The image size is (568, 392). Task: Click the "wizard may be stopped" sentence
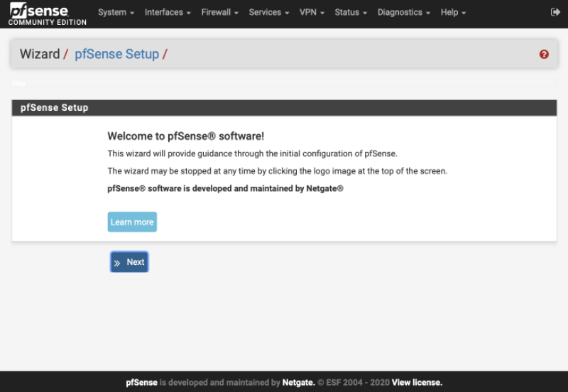tap(278, 171)
